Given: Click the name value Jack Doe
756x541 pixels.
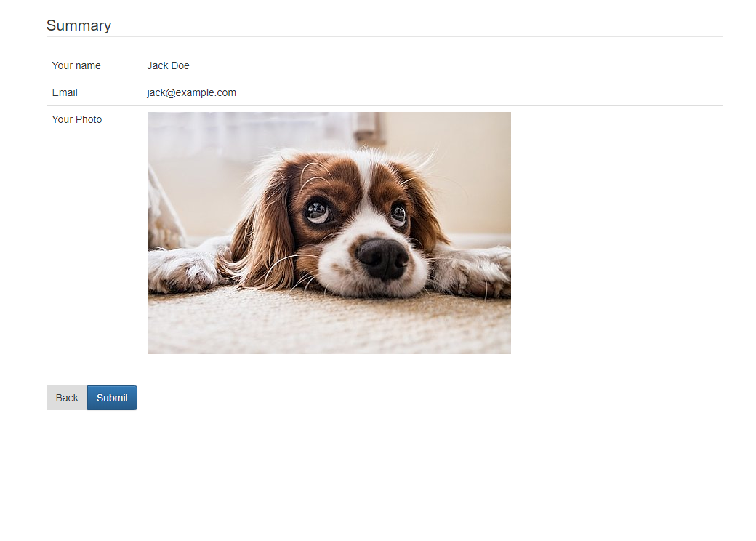Looking at the screenshot, I should tap(168, 65).
